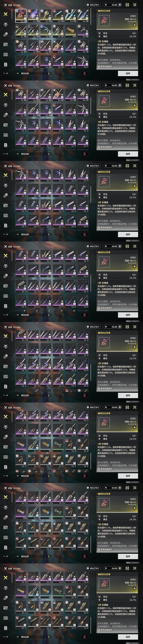This screenshot has height=644, width=143.
Task: Click the close X icon in topmost panel
Action: pyautogui.click(x=135, y=5)
